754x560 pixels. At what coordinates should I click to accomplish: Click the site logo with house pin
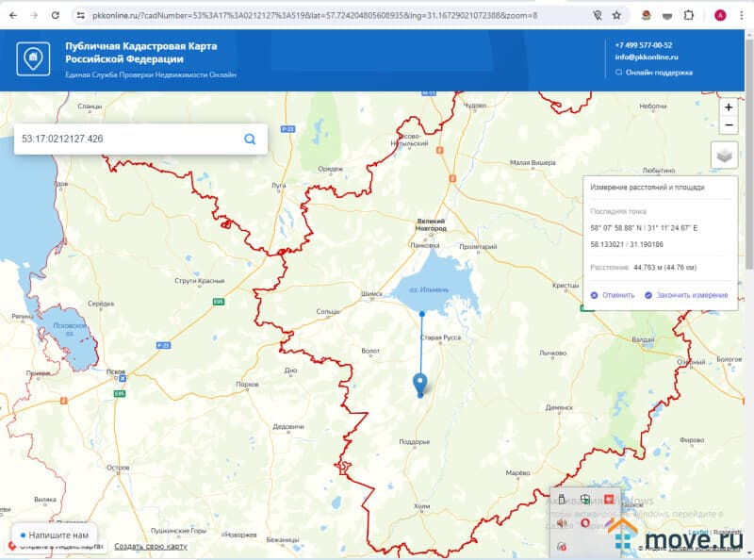click(x=33, y=58)
